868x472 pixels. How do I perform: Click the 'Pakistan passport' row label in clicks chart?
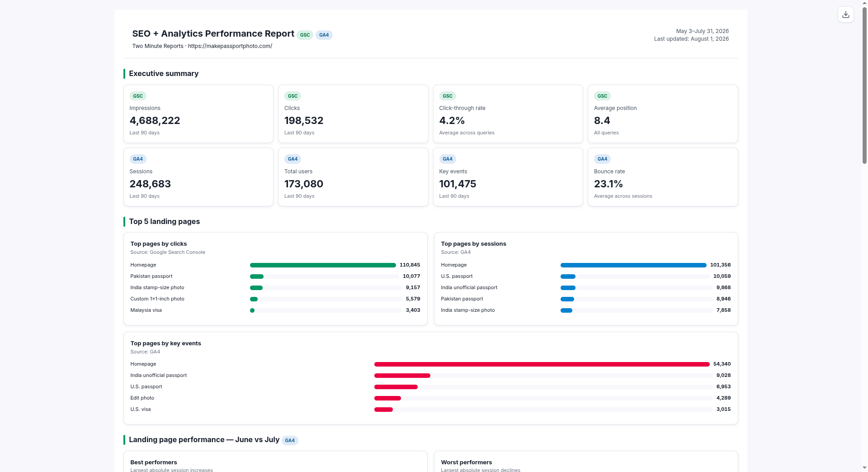pos(151,277)
